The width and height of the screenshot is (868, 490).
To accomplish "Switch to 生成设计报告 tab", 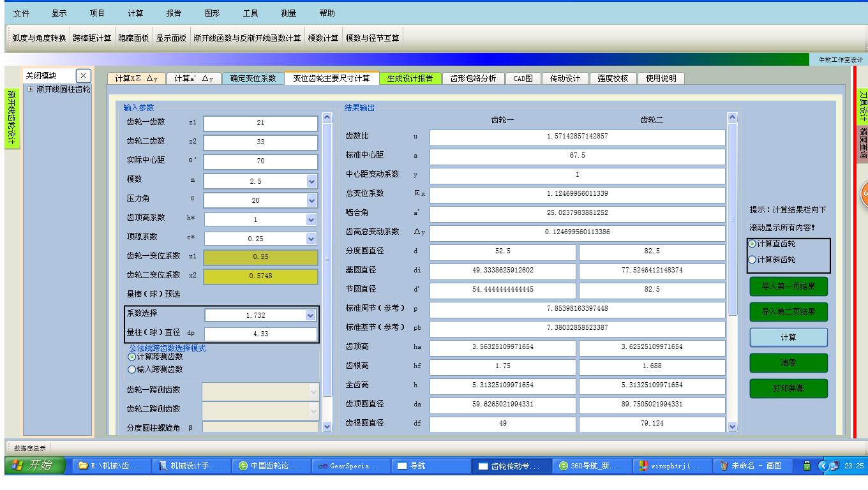I will click(x=410, y=78).
